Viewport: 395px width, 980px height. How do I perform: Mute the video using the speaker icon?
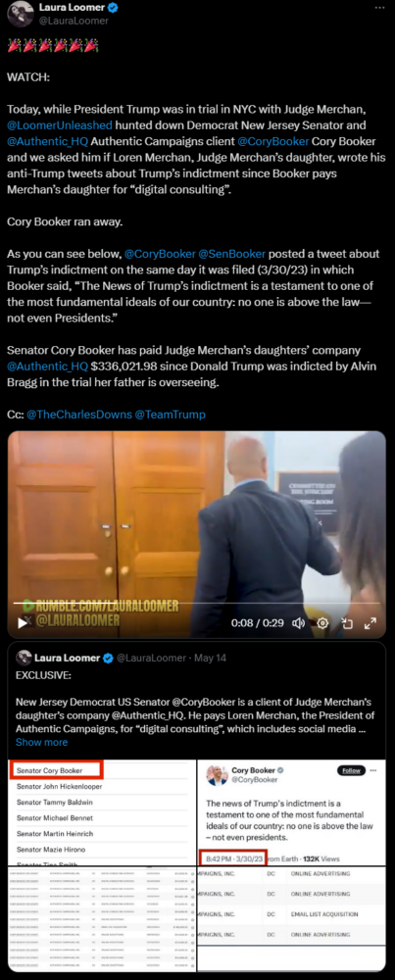(298, 622)
